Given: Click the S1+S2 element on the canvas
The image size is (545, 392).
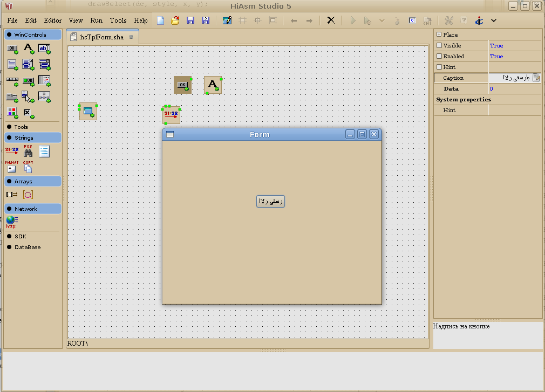Looking at the screenshot, I should (171, 115).
